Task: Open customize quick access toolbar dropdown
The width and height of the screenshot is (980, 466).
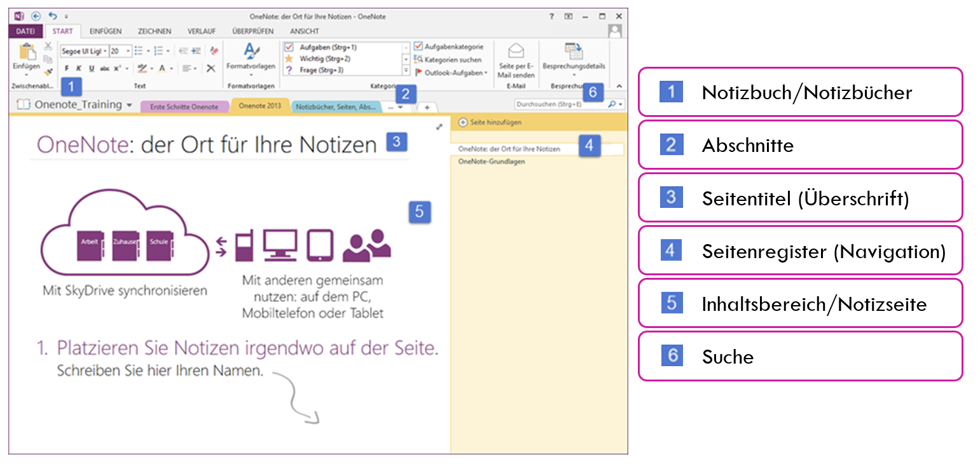Action: pyautogui.click(x=66, y=17)
